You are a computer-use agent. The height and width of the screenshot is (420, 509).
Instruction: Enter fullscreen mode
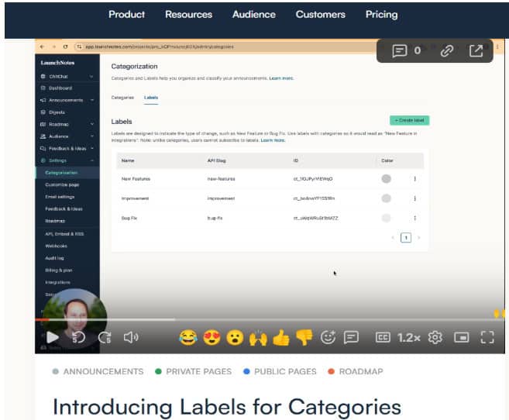487,338
